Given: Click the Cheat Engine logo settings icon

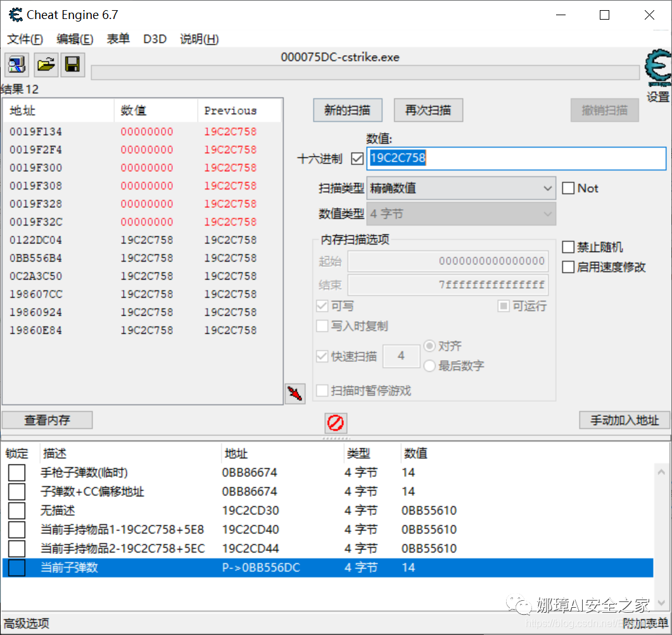Looking at the screenshot, I should pos(658,68).
